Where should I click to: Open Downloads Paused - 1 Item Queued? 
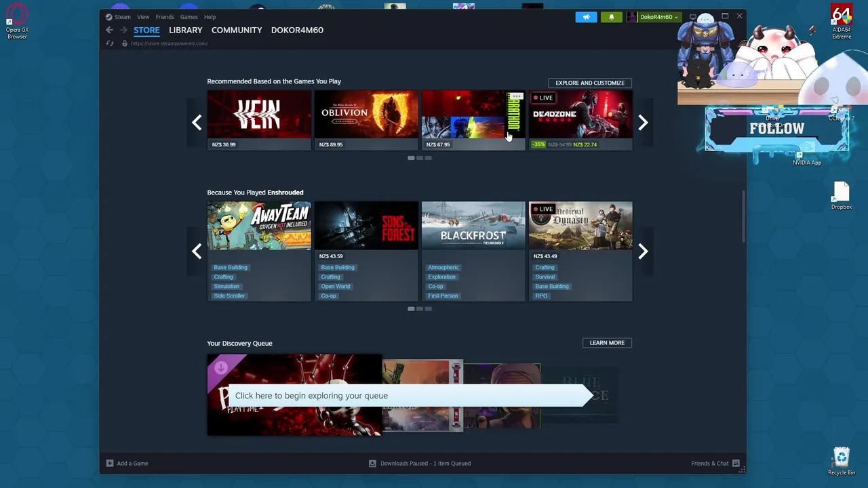point(425,464)
